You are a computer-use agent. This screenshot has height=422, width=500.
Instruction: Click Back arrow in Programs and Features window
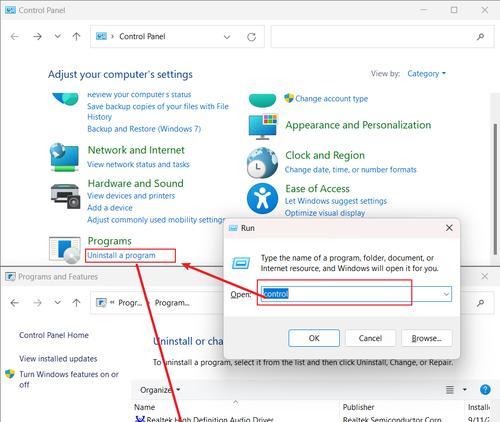(x=15, y=303)
